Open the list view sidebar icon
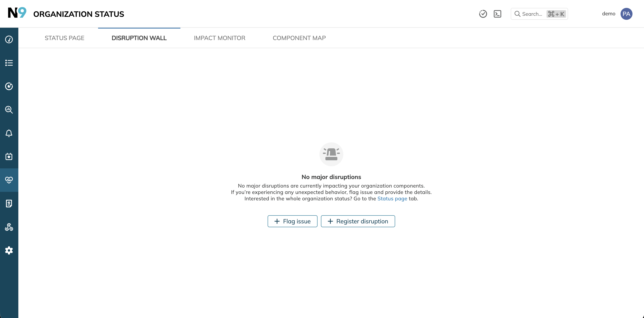This screenshot has height=318, width=644. coord(9,63)
